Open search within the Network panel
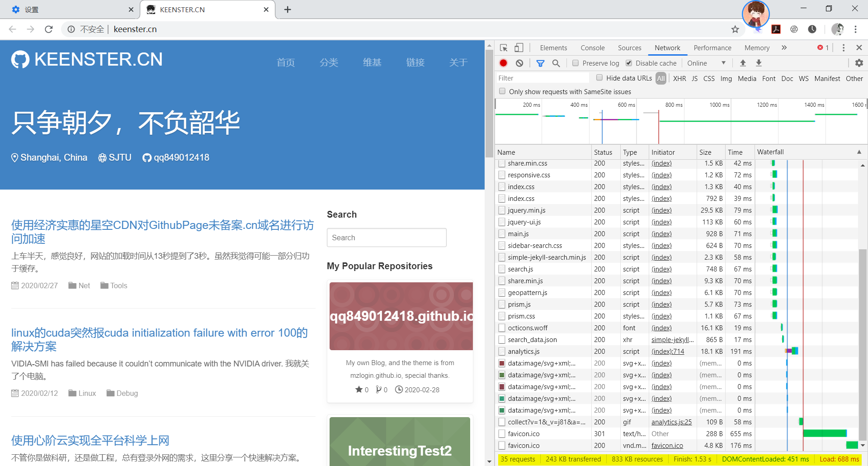The height and width of the screenshot is (466, 868). click(x=557, y=63)
